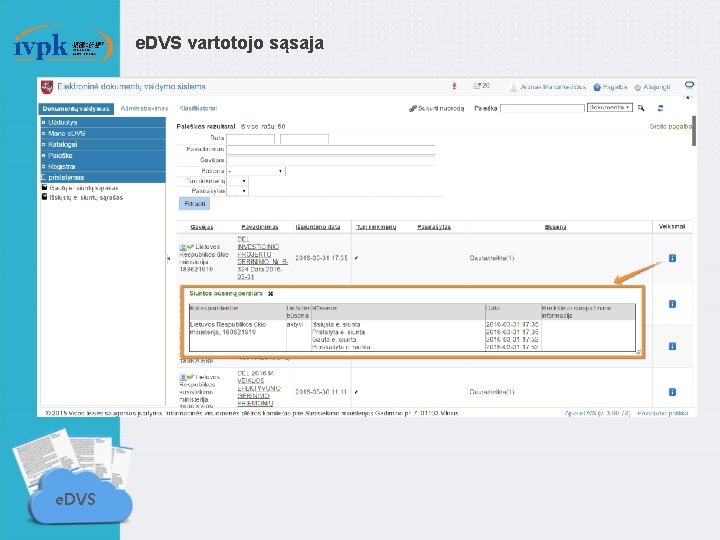
Task: Click the third info icon in Veiksmai column
Action: [672, 346]
